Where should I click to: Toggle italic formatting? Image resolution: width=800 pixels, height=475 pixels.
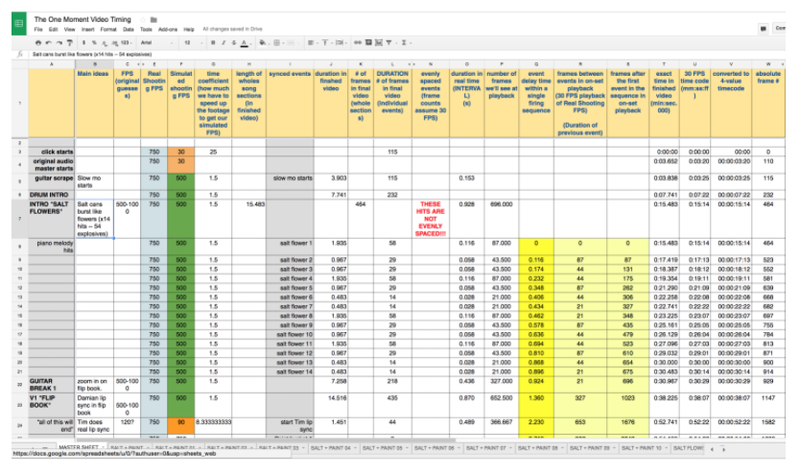pyautogui.click(x=223, y=43)
